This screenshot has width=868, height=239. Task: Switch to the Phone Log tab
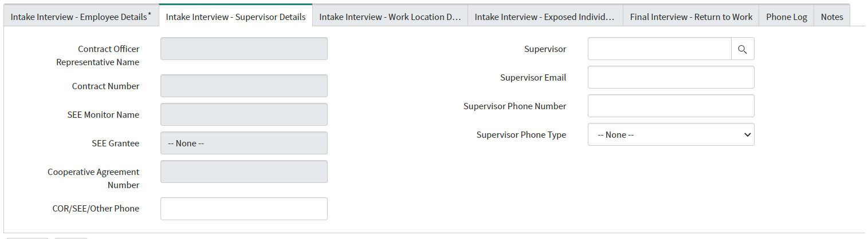tap(786, 17)
